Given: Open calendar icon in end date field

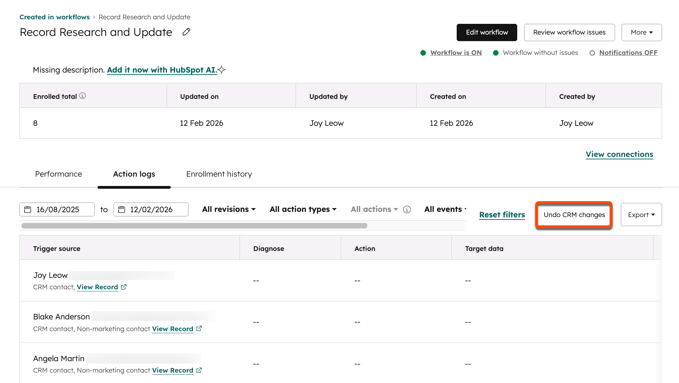Looking at the screenshot, I should 122,210.
